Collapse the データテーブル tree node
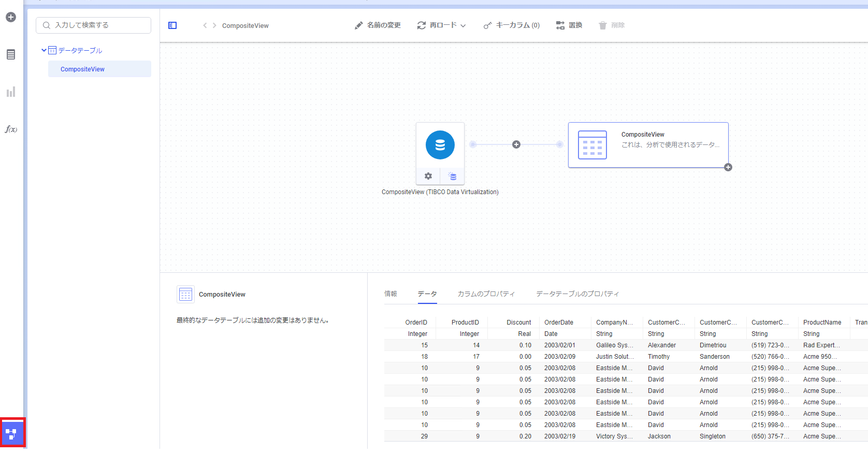Viewport: 868px width, 469px height. tap(44, 50)
